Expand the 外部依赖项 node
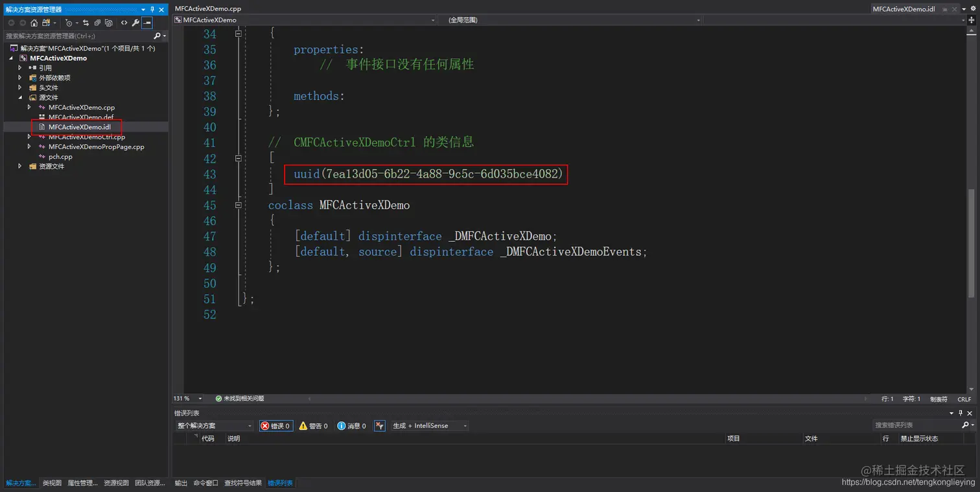980x492 pixels. click(x=20, y=78)
